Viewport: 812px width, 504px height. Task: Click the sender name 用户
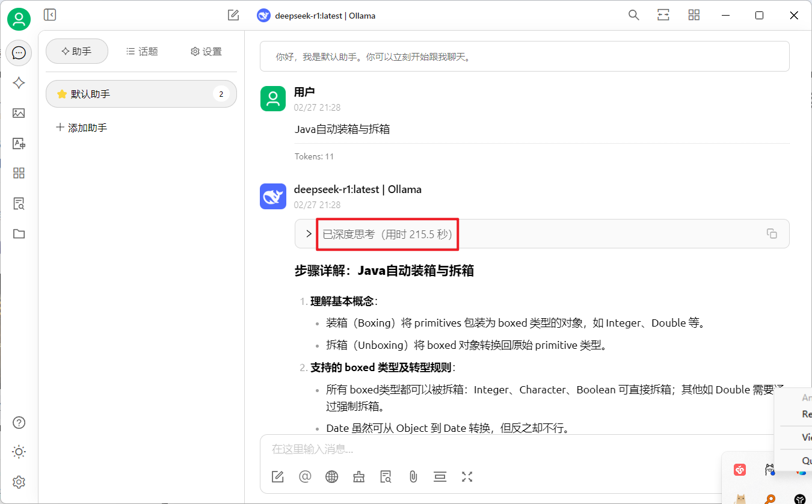pos(304,92)
